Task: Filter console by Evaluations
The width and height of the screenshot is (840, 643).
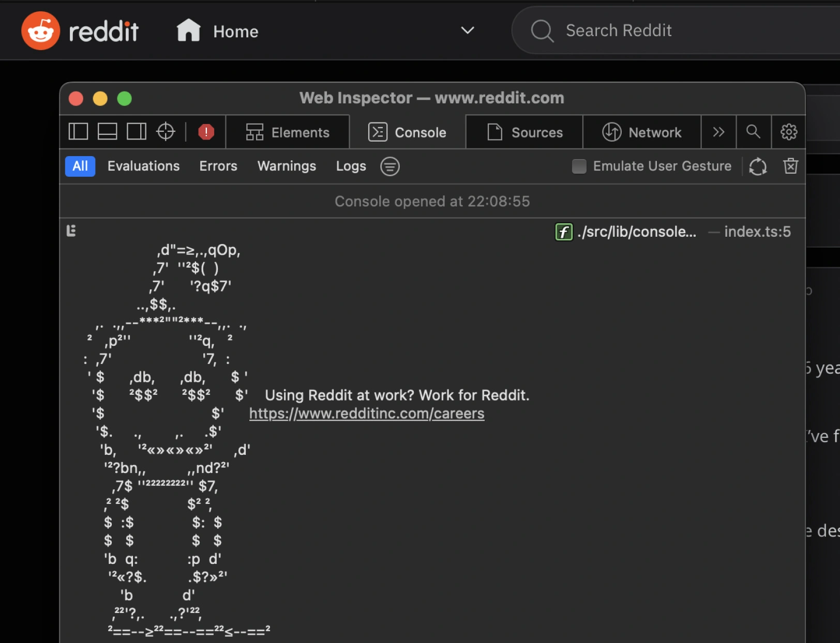Action: click(144, 166)
